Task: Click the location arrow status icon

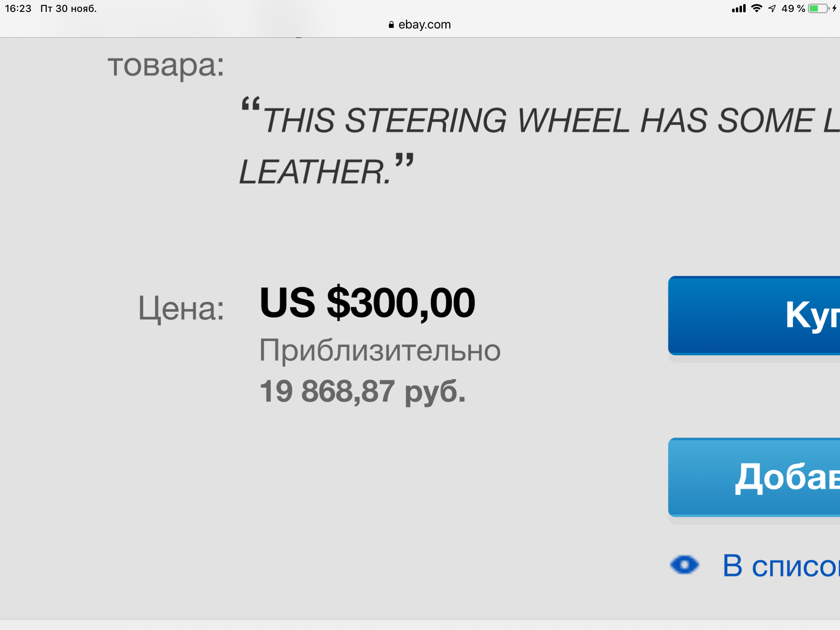Action: (772, 8)
